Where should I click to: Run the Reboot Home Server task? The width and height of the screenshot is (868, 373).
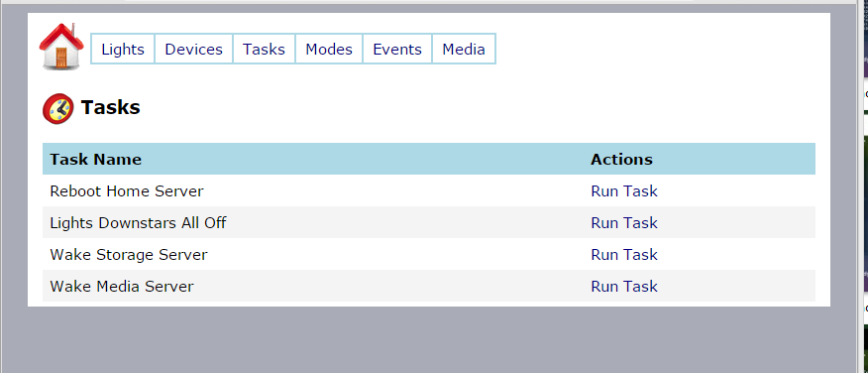click(624, 191)
